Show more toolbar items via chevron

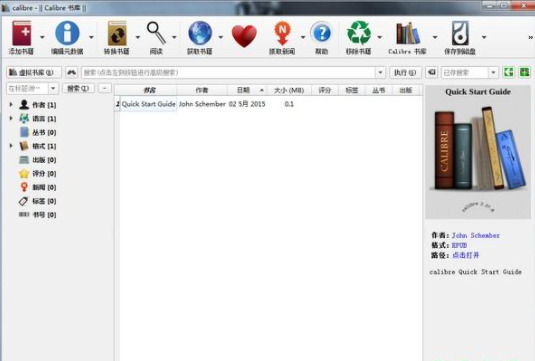pos(530,37)
